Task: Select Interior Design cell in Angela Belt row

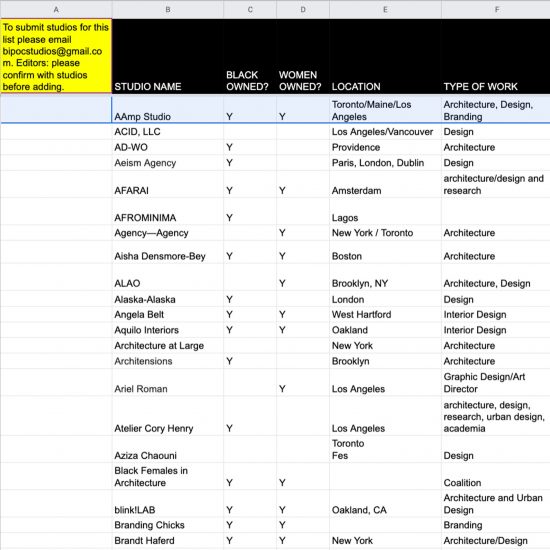Action: point(496,314)
